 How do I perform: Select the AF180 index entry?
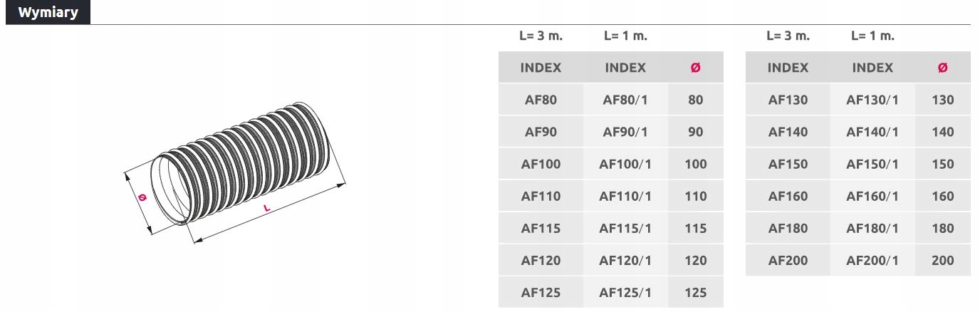[x=788, y=228]
